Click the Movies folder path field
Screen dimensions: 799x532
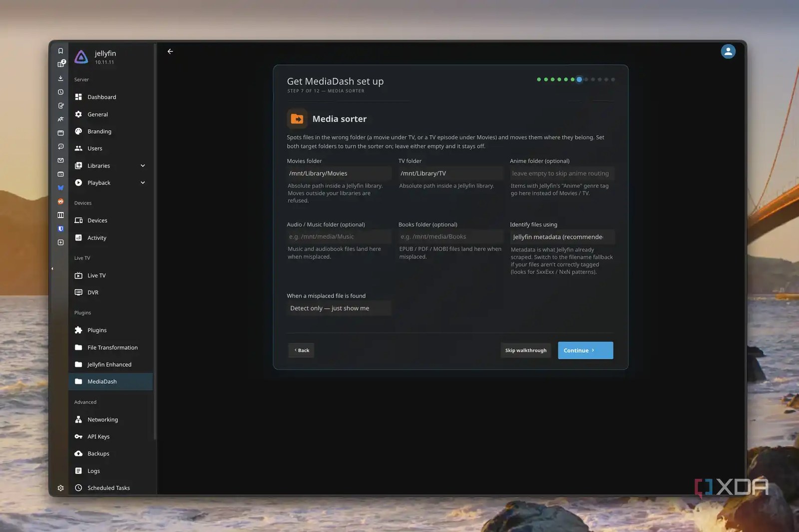339,174
